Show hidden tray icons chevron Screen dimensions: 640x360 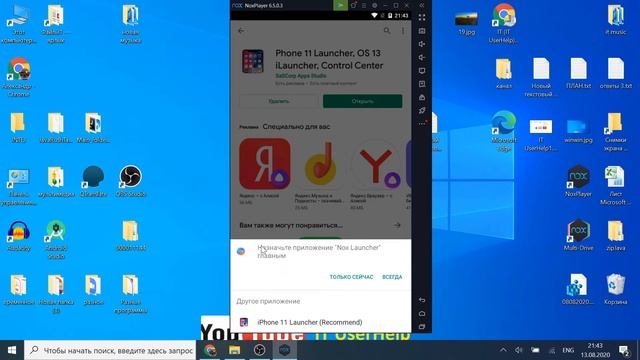pyautogui.click(x=503, y=350)
